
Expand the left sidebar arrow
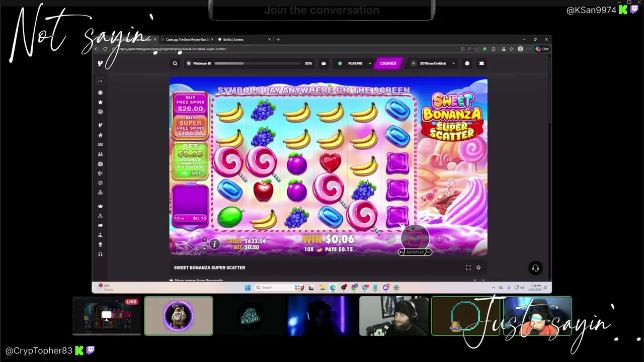point(100,81)
